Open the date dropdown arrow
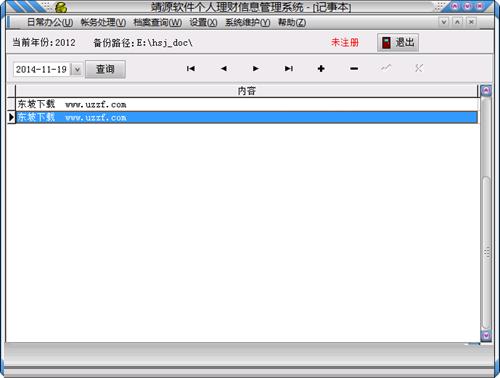The width and height of the screenshot is (500, 378). click(77, 70)
